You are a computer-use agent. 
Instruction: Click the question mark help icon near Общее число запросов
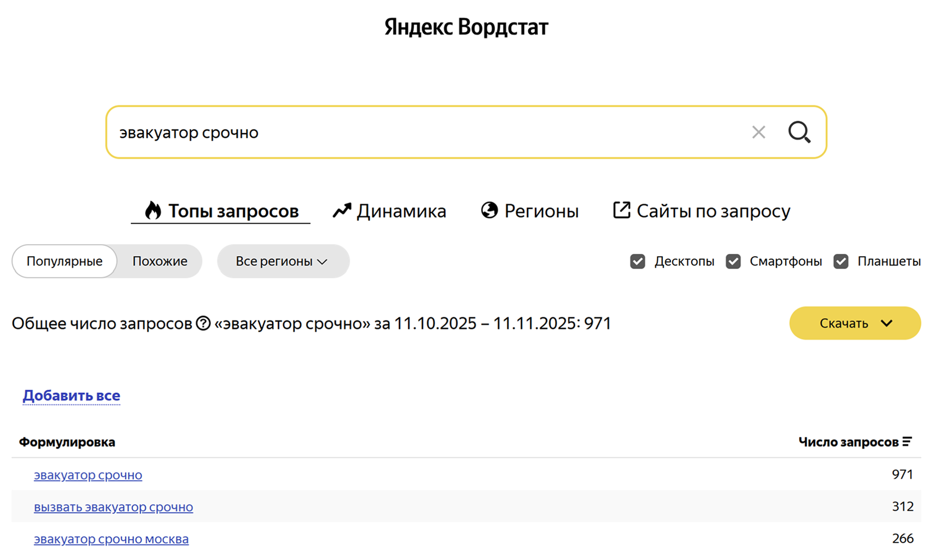(x=203, y=323)
